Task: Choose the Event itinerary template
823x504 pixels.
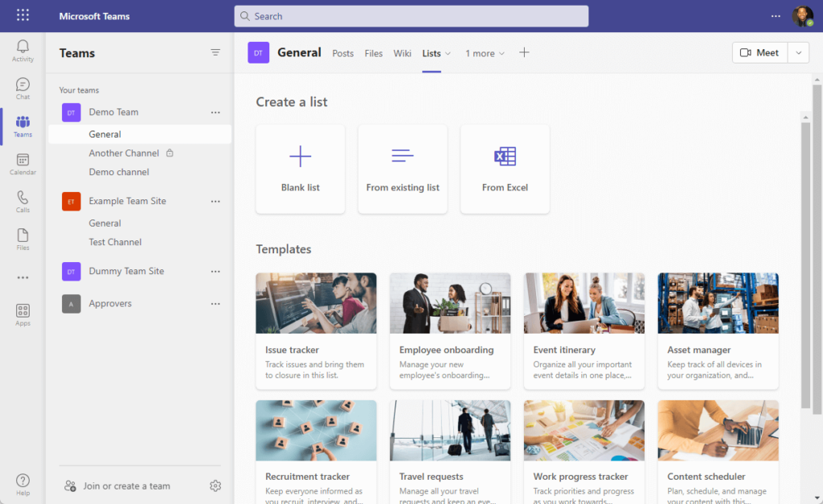Action: point(584,330)
